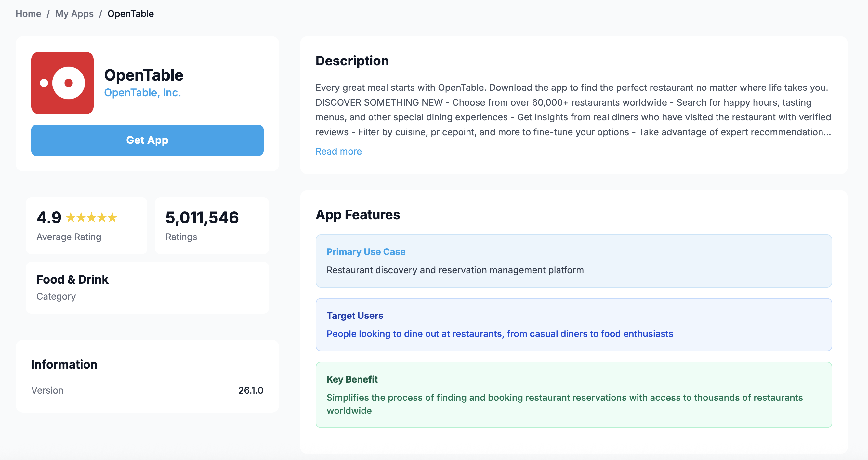
Task: Click the Information panel title
Action: [64, 364]
